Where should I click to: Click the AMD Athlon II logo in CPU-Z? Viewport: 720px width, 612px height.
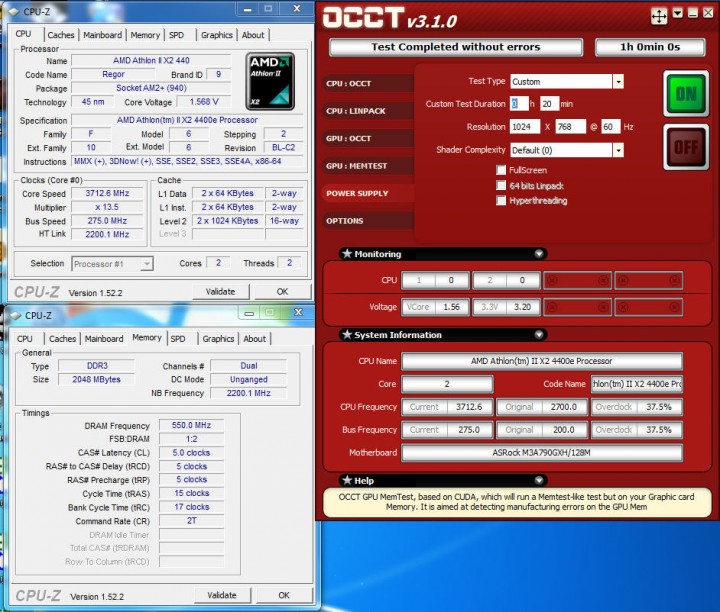[x=270, y=81]
